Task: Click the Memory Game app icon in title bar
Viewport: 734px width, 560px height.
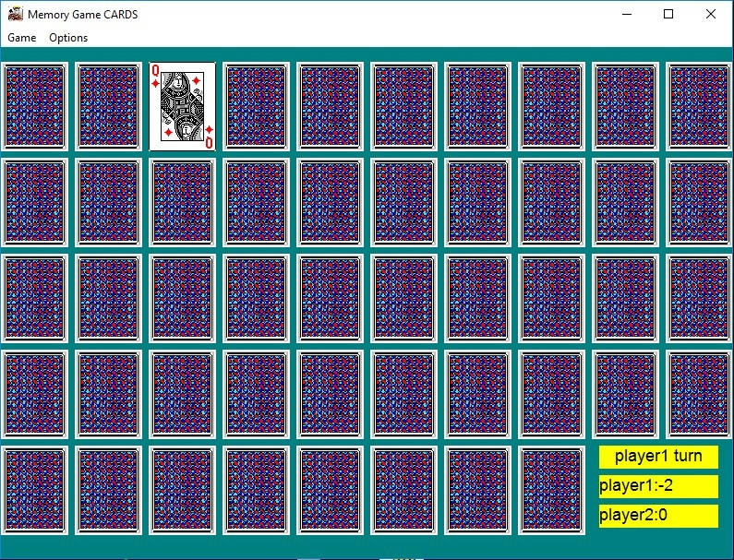Action: 16,14
